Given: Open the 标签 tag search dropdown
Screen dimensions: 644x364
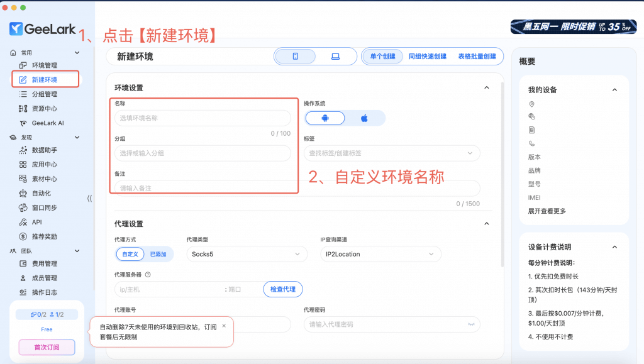Looking at the screenshot, I should click(x=391, y=153).
